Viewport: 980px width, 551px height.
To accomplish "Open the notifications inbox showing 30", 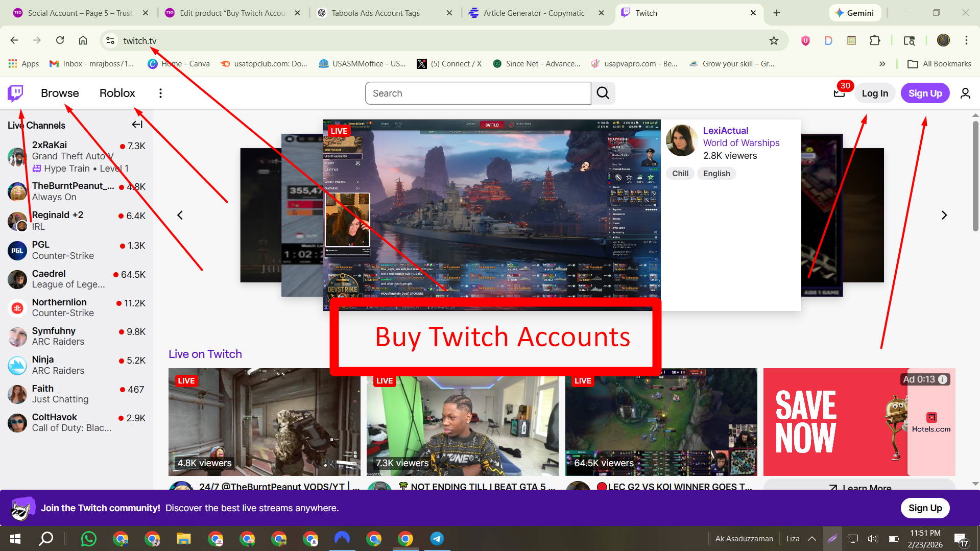I will [x=839, y=93].
